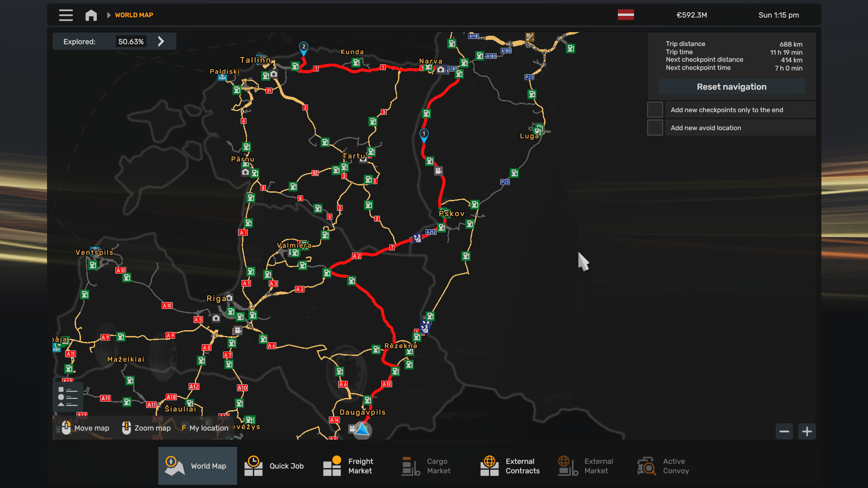Screen dimensions: 868x488
Task: Switch to the Freight Market tab
Action: coord(348,466)
